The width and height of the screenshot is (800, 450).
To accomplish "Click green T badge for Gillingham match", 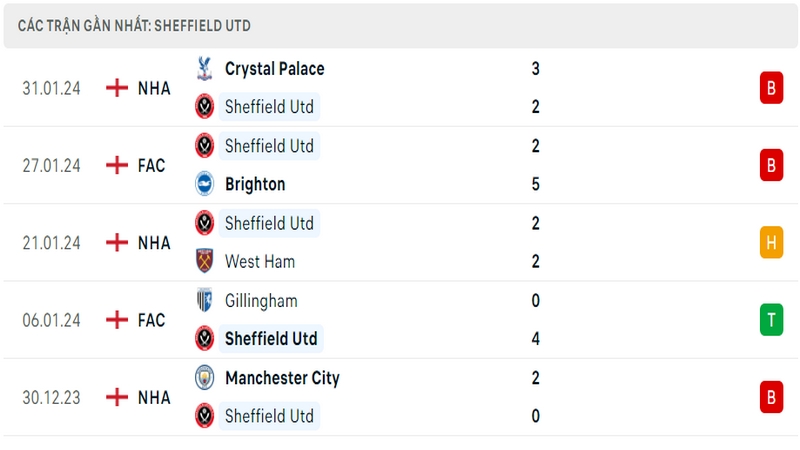I will (771, 319).
